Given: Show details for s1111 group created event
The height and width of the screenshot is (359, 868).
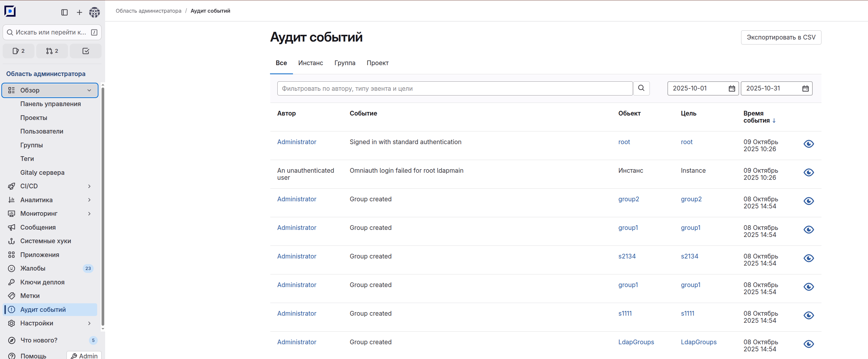Looking at the screenshot, I should click(x=808, y=315).
